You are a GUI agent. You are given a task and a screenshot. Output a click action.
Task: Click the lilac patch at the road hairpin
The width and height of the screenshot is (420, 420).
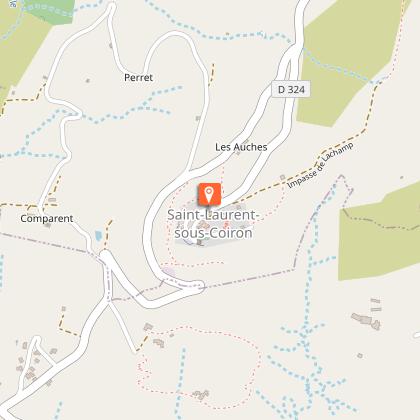(169, 272)
